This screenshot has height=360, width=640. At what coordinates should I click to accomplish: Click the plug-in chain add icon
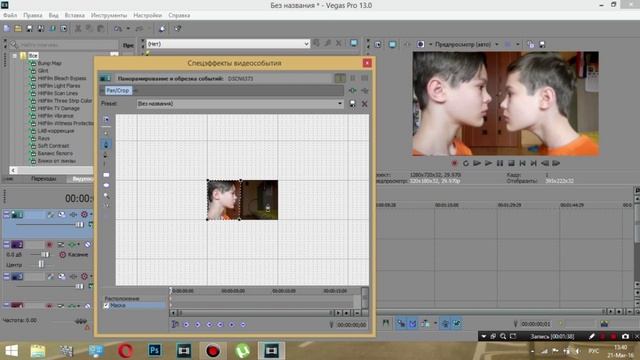352,90
